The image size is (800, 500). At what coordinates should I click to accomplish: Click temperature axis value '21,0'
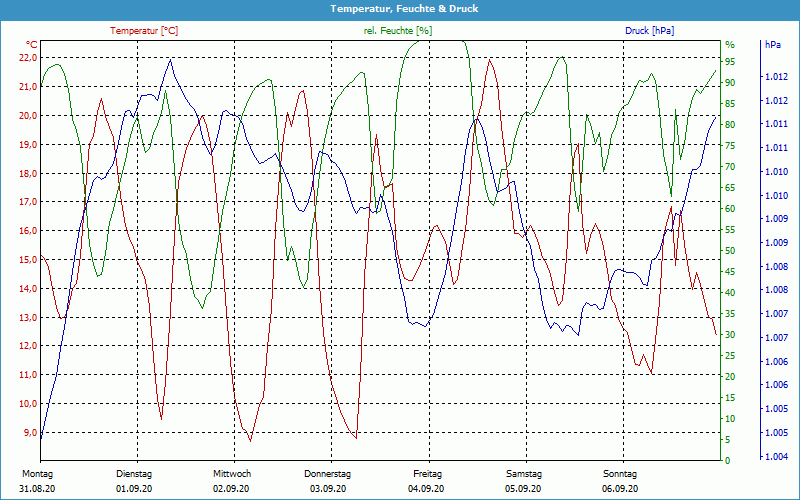pos(28,87)
